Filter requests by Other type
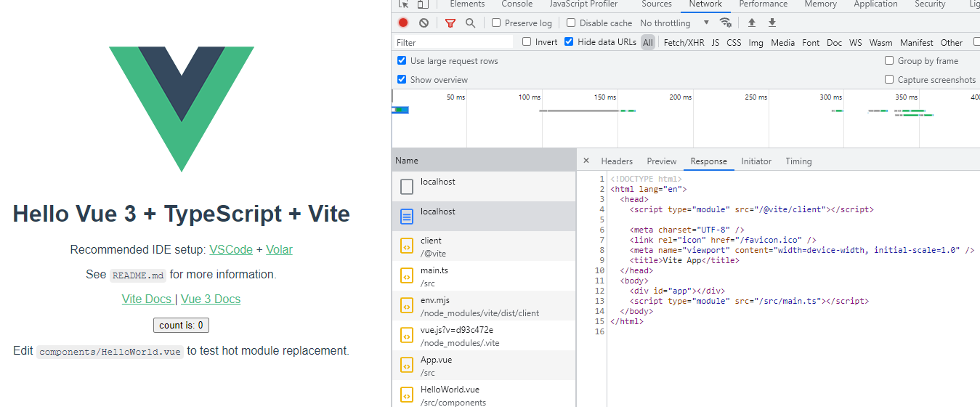Screen dimensions: 980x407 tap(952, 43)
